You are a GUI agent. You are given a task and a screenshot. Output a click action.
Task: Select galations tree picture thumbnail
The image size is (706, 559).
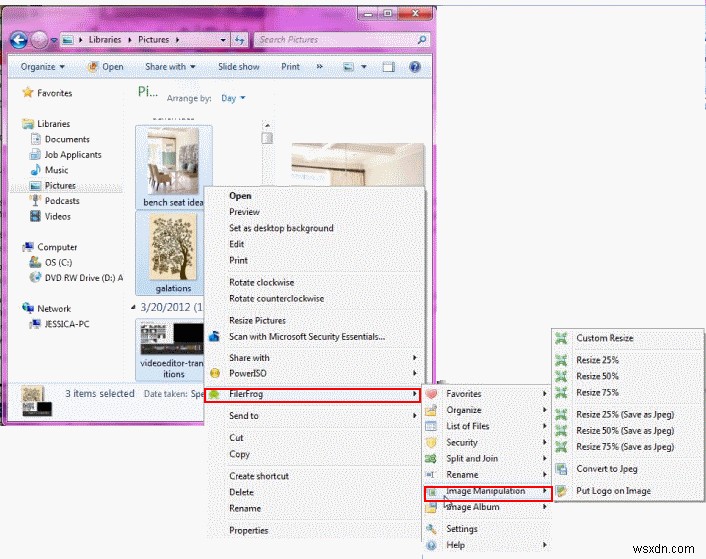point(173,247)
